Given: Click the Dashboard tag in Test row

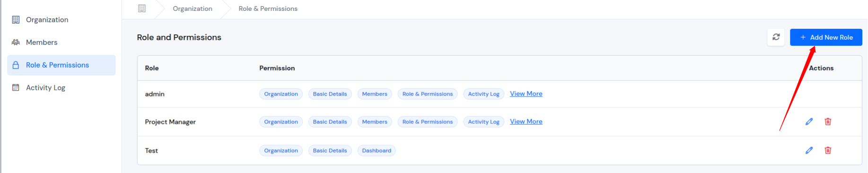Looking at the screenshot, I should coord(377,150).
